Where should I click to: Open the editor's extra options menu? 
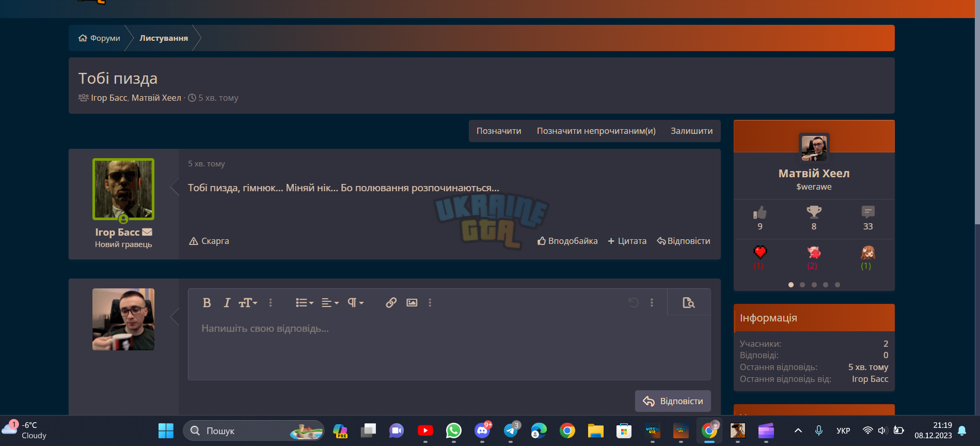(x=652, y=303)
